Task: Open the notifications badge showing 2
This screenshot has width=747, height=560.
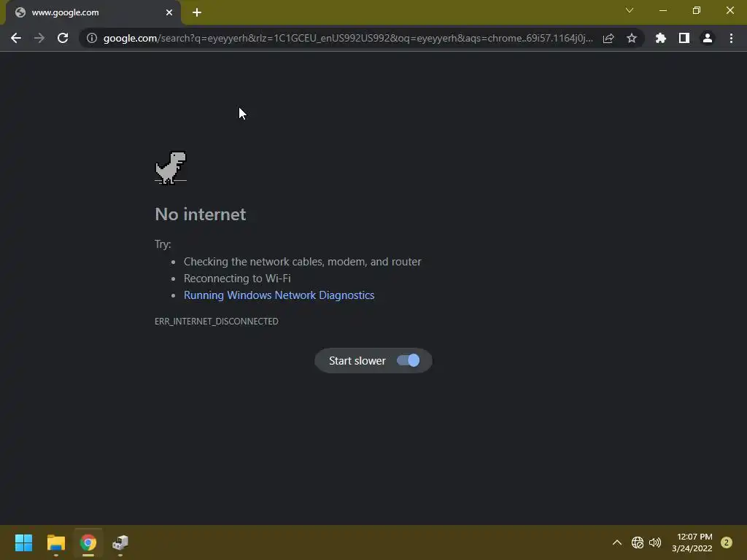Action: point(727,542)
